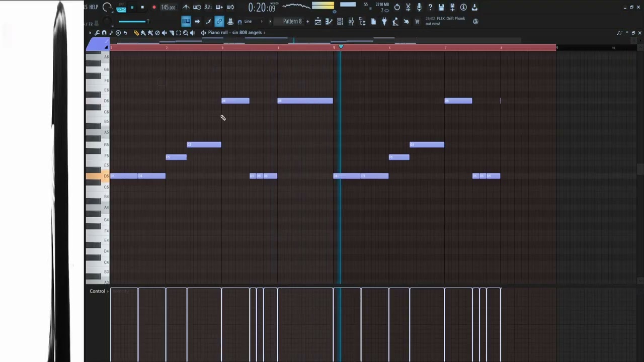
Task: Click the render to audio file icon
Action: pos(452,7)
